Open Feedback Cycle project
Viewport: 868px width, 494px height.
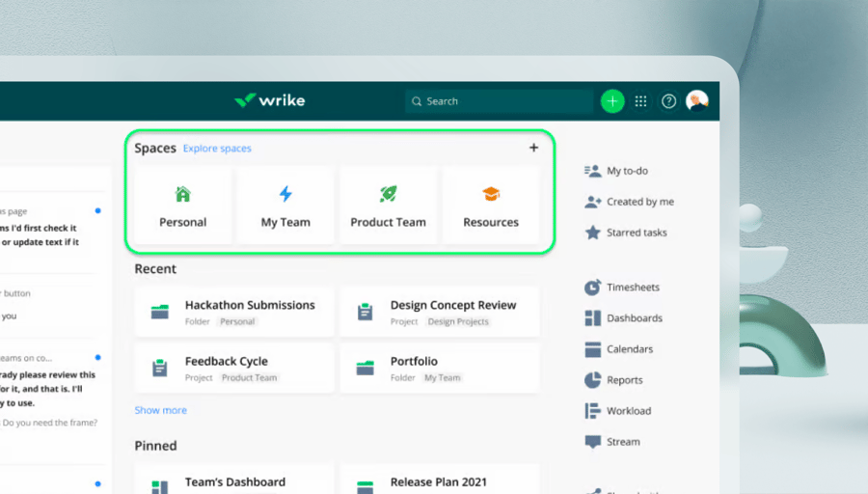click(234, 368)
